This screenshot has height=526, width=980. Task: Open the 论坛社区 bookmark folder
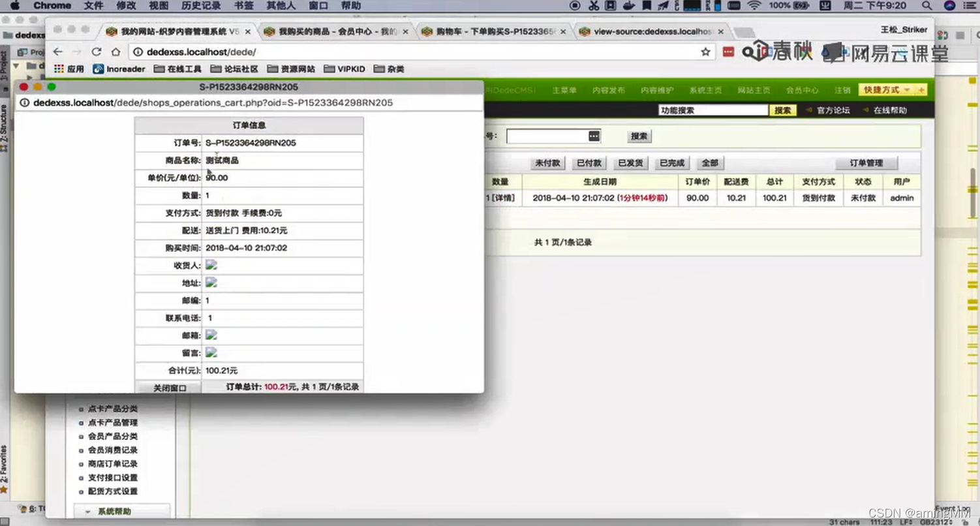235,69
